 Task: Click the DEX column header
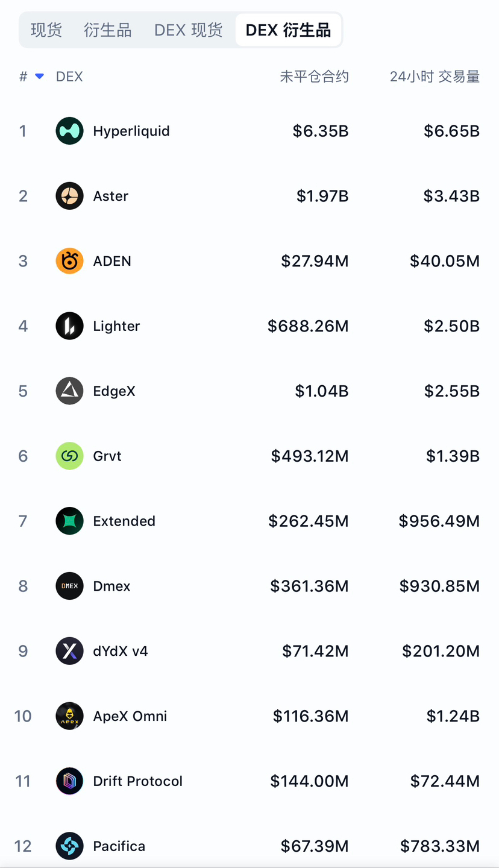69,77
